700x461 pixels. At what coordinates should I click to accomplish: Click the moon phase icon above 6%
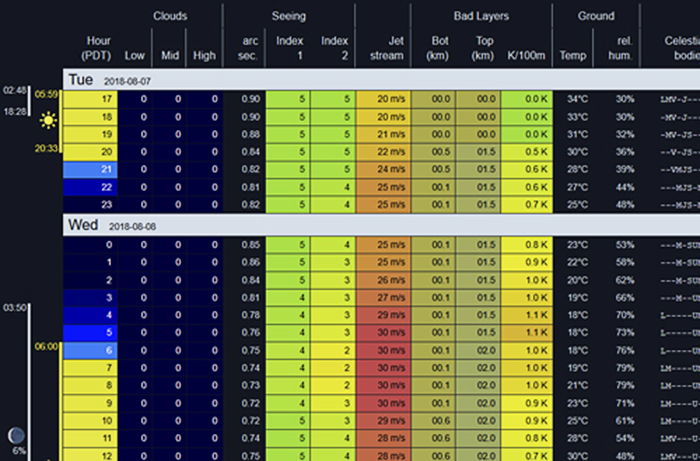click(x=16, y=435)
